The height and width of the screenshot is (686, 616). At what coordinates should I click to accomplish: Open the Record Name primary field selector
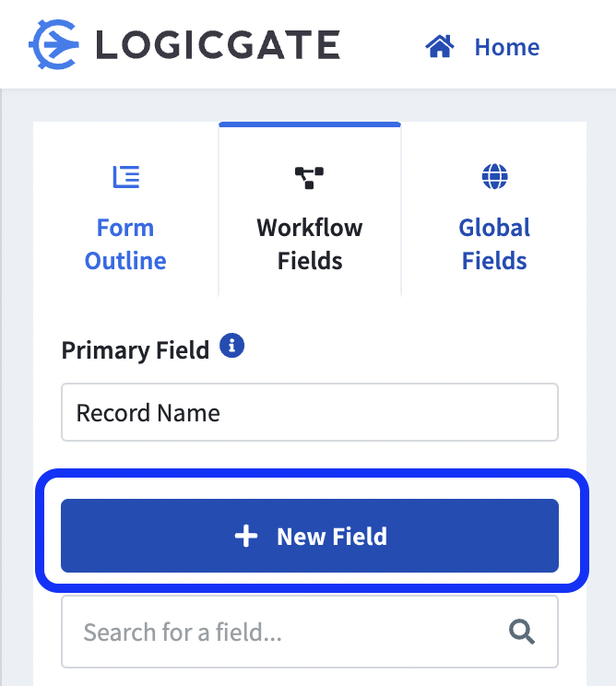[x=310, y=412]
